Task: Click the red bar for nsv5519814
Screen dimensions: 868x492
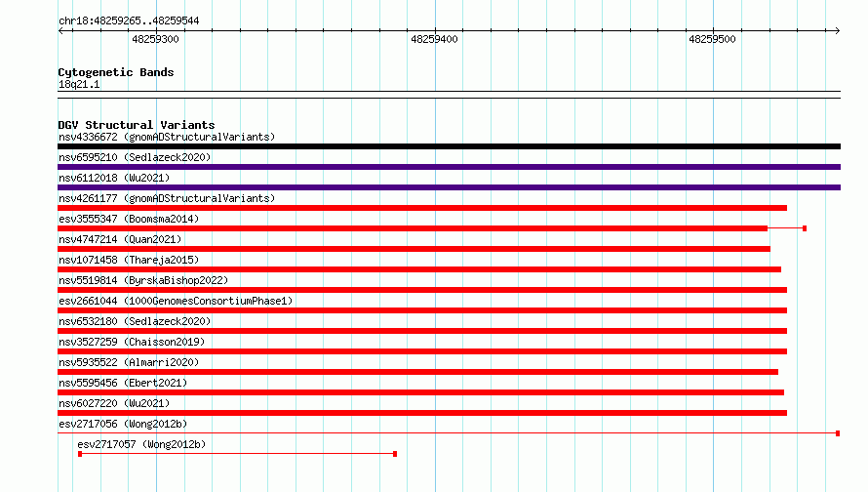Action: [x=422, y=290]
